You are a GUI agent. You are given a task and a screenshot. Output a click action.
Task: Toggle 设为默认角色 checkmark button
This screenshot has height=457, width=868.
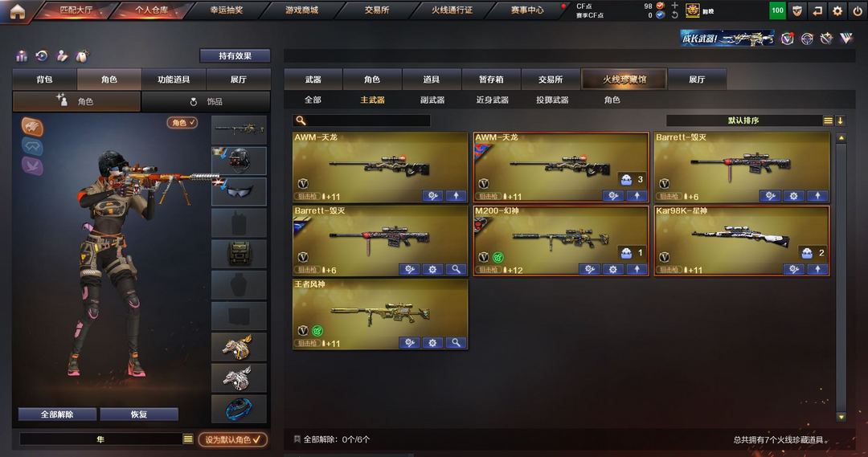232,439
